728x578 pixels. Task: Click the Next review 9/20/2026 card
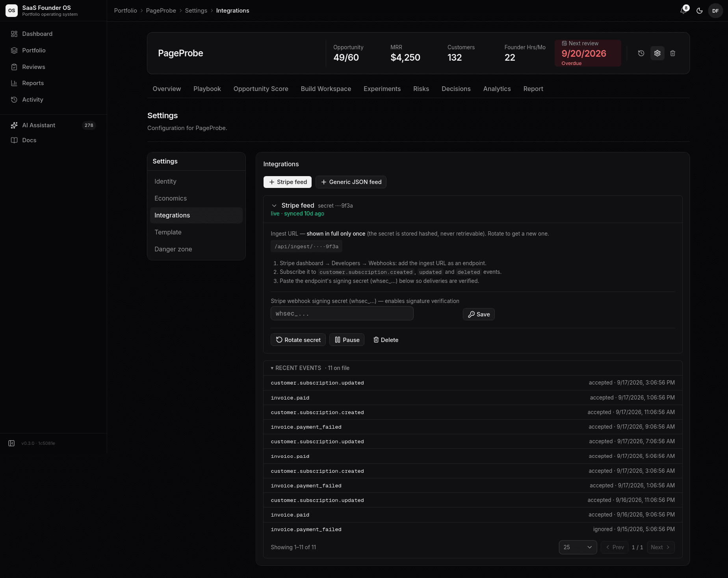pyautogui.click(x=588, y=53)
